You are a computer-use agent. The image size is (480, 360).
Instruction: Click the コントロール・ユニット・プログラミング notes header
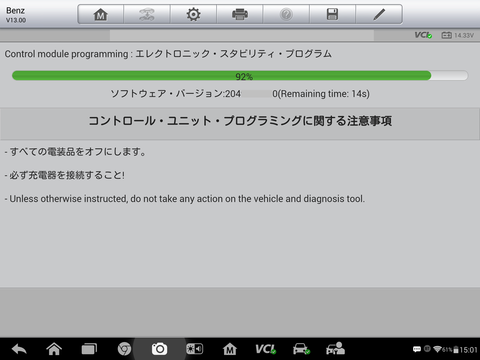point(240,121)
